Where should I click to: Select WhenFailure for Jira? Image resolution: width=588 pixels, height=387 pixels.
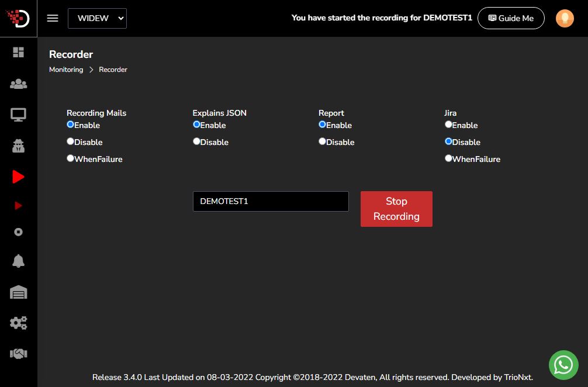click(448, 158)
